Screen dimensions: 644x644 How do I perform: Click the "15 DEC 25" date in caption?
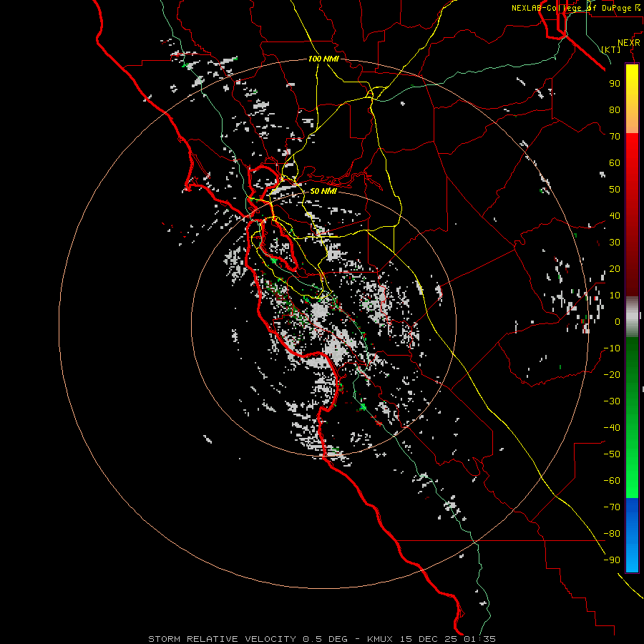click(429, 639)
